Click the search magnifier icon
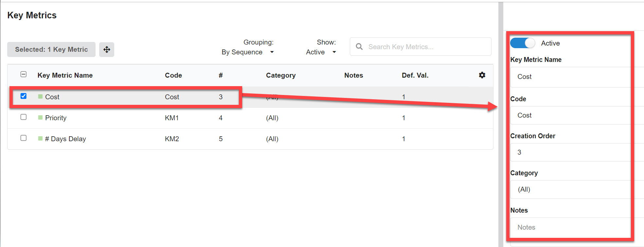644x247 pixels. pos(359,47)
